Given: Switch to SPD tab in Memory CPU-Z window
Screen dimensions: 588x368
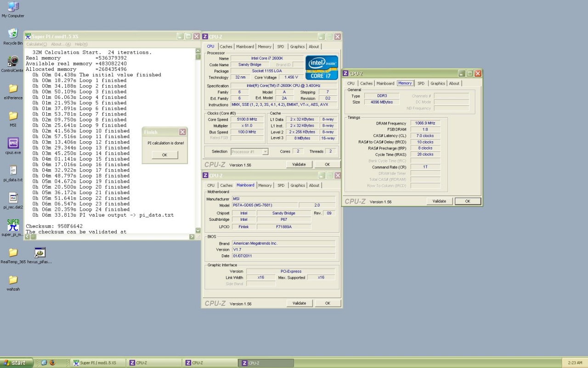Looking at the screenshot, I should (421, 84).
